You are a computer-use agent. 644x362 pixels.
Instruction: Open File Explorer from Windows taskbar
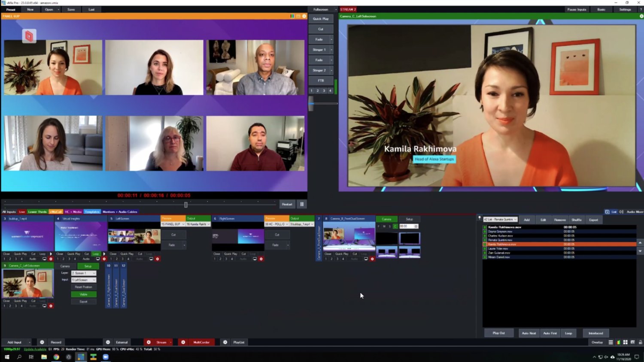coord(44,357)
